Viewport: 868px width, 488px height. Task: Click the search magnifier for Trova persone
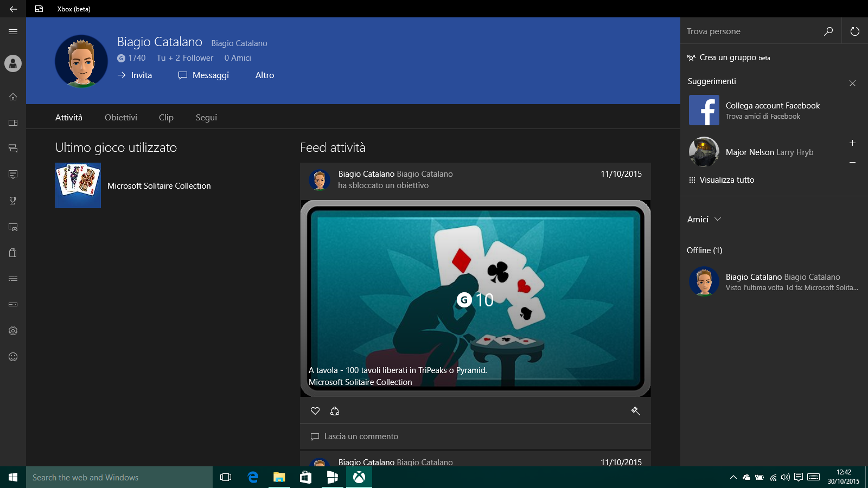coord(828,31)
